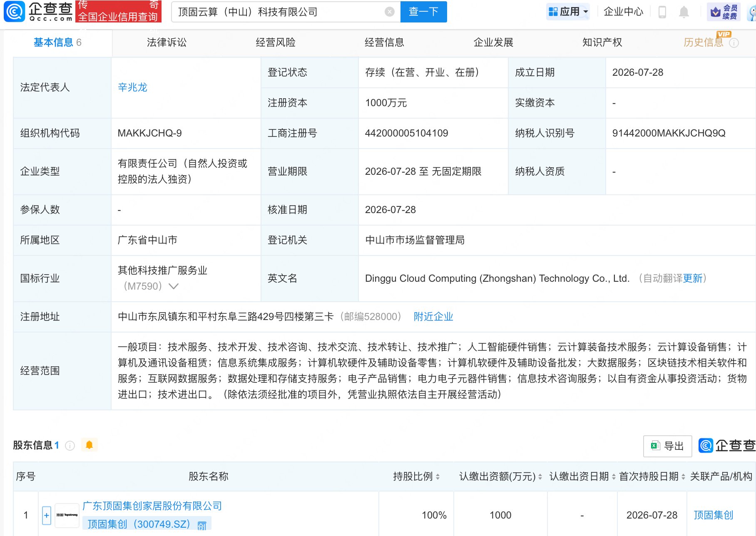Click the 全国企业信用查询 banner
The width and height of the screenshot is (756, 536).
click(118, 12)
